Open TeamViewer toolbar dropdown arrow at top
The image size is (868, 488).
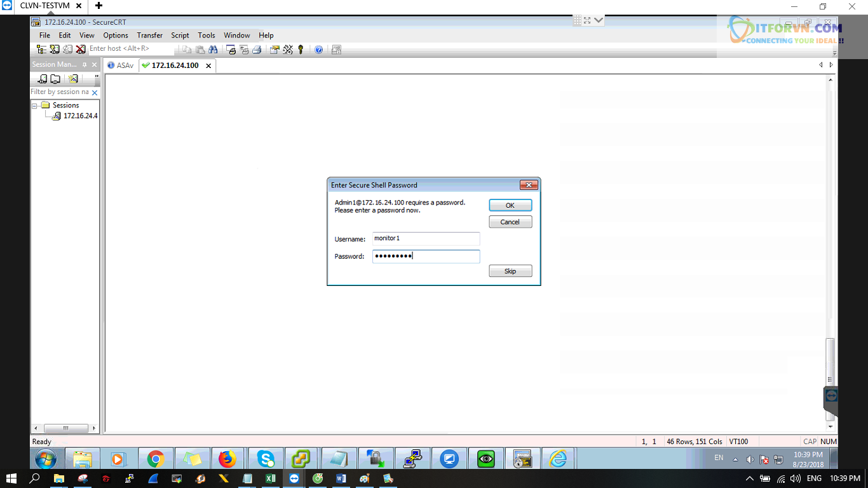(599, 20)
